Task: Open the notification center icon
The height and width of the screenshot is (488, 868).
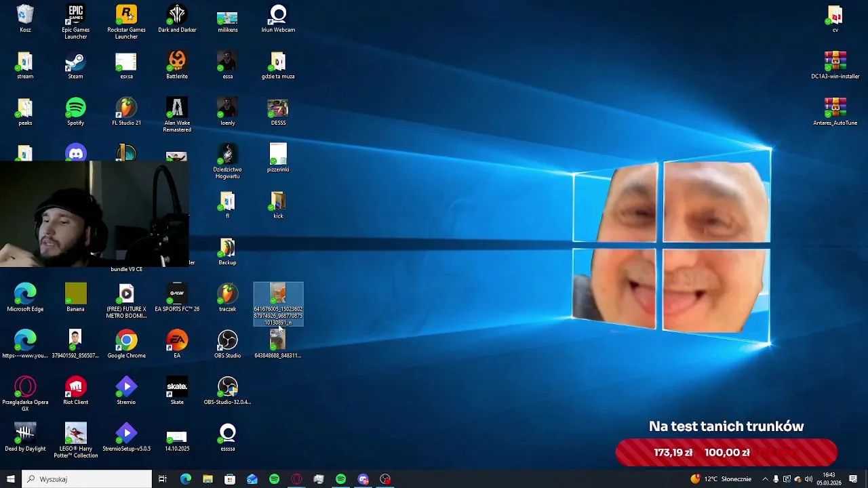Action: tap(853, 479)
